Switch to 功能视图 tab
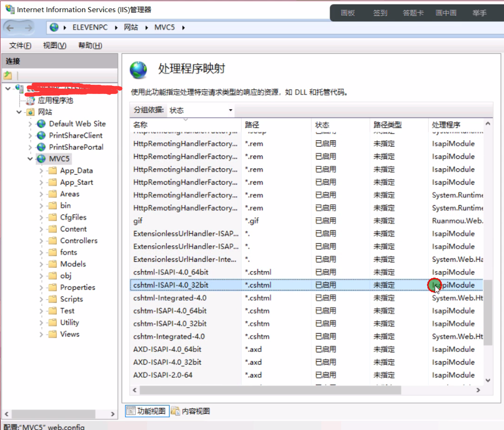The height and width of the screenshot is (430, 504). [147, 411]
